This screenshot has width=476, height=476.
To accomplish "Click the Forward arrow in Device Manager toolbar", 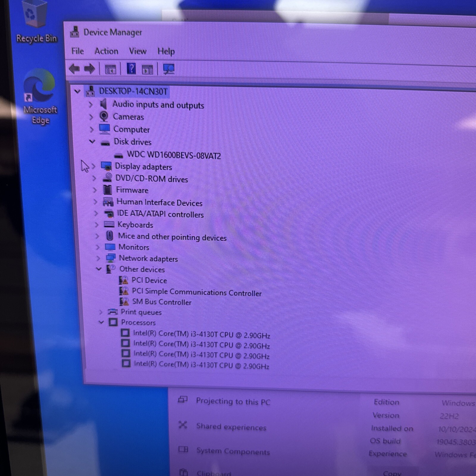I will tap(90, 69).
